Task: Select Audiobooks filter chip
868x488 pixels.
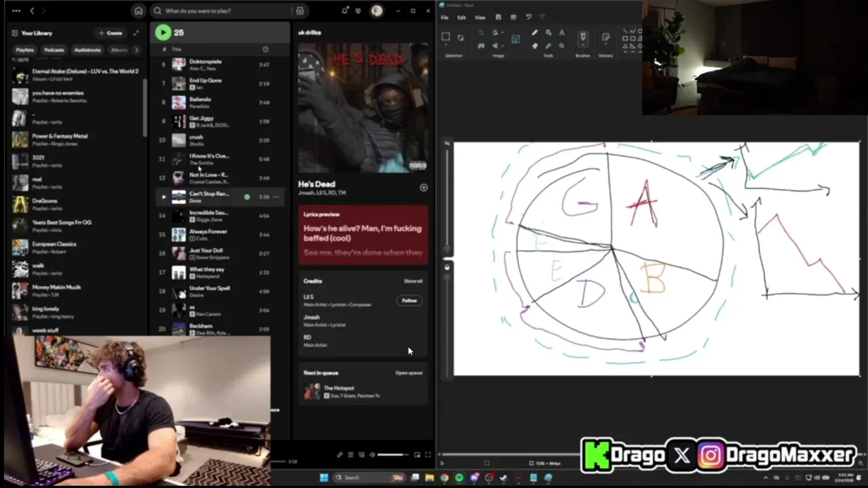Action: click(87, 49)
